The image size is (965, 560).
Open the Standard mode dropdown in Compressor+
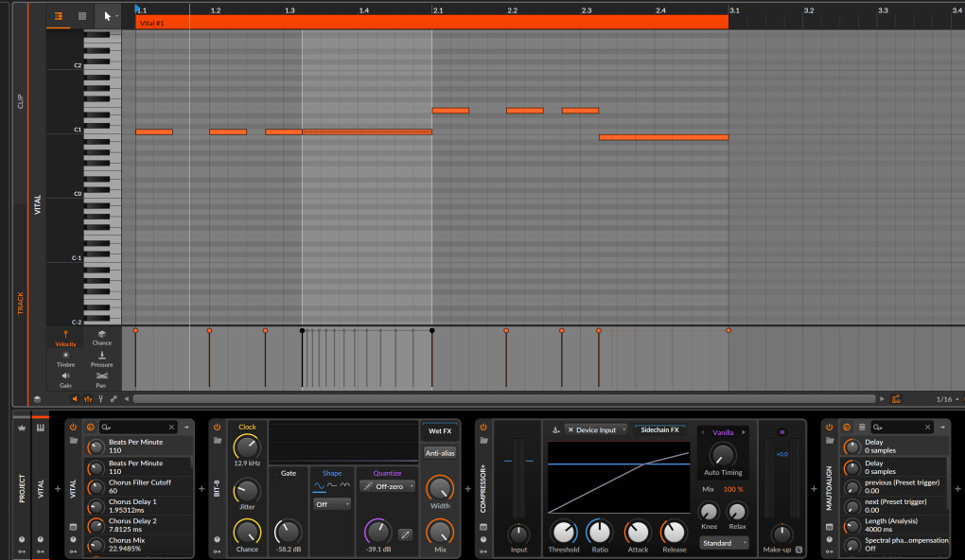pyautogui.click(x=723, y=543)
